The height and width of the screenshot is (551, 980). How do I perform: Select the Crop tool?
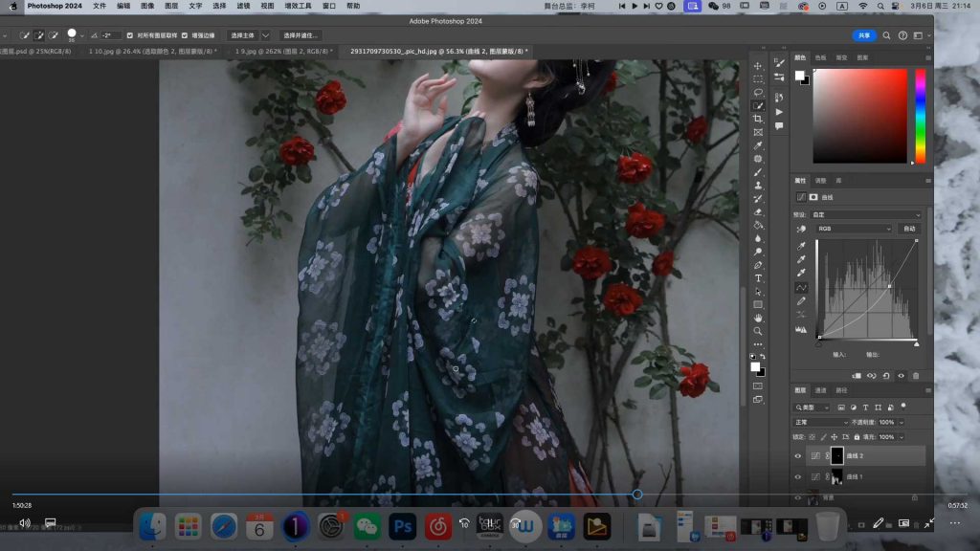(x=758, y=119)
